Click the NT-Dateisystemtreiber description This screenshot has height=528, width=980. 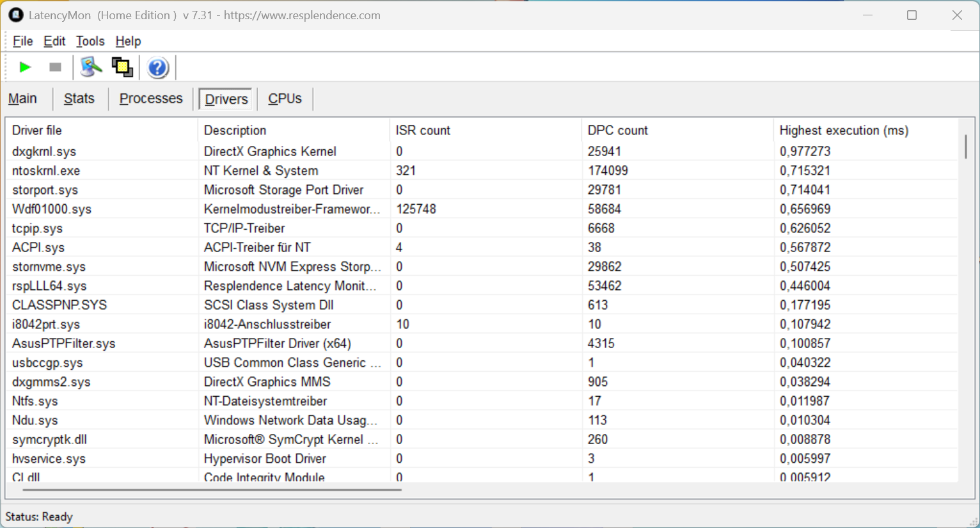coord(265,401)
